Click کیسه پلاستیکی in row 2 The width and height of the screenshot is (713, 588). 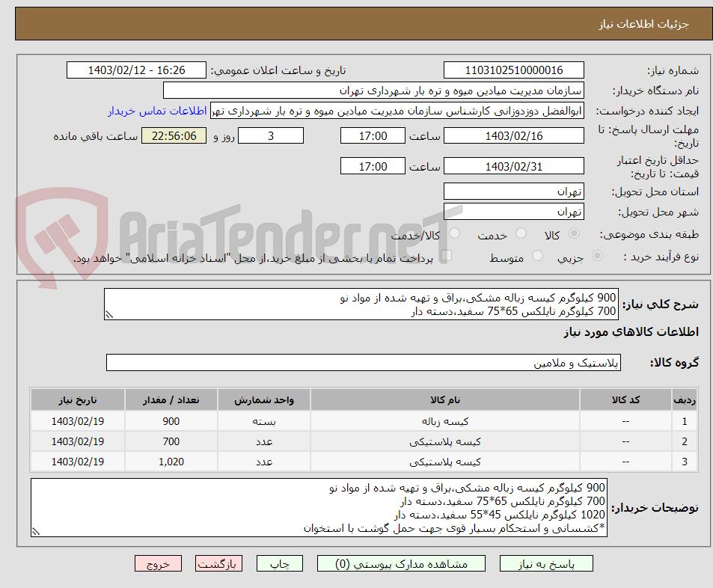pos(445,441)
